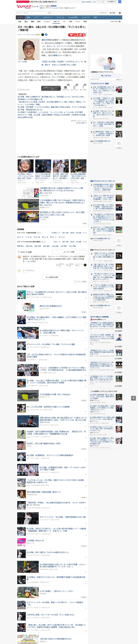Click the ヘルプ link at top

94,2
